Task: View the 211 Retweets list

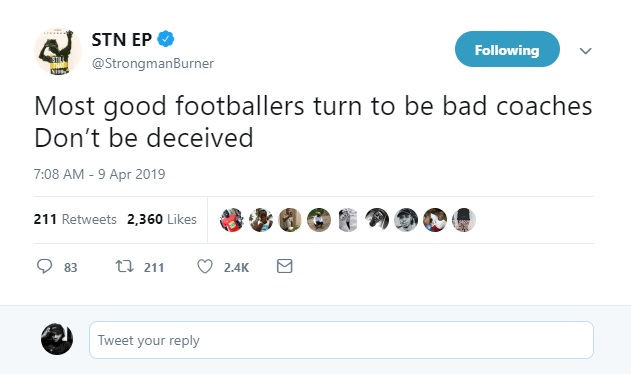Action: click(x=75, y=219)
